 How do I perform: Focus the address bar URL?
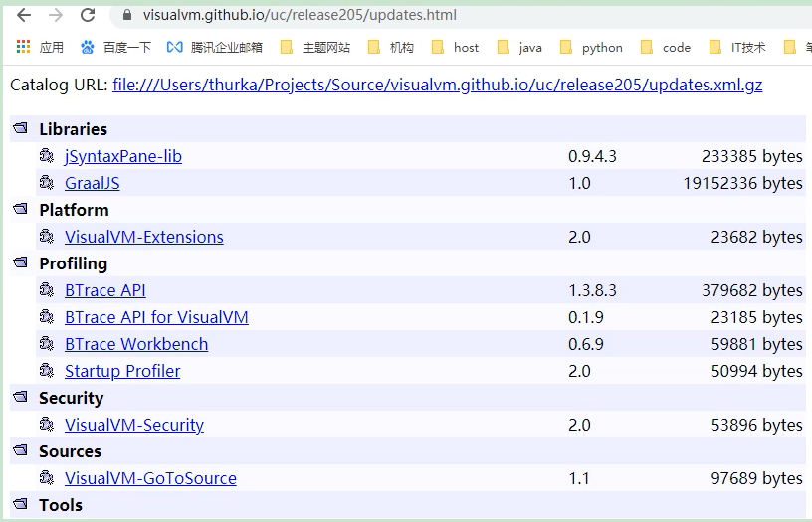tap(300, 15)
